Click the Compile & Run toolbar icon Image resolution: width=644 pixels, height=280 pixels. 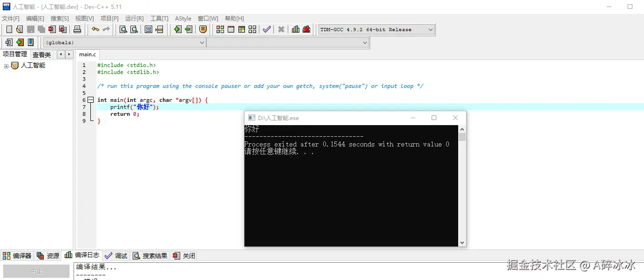coord(242,29)
